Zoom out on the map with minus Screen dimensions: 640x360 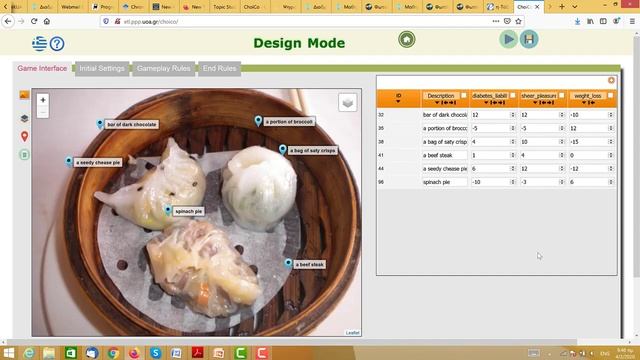[43, 112]
